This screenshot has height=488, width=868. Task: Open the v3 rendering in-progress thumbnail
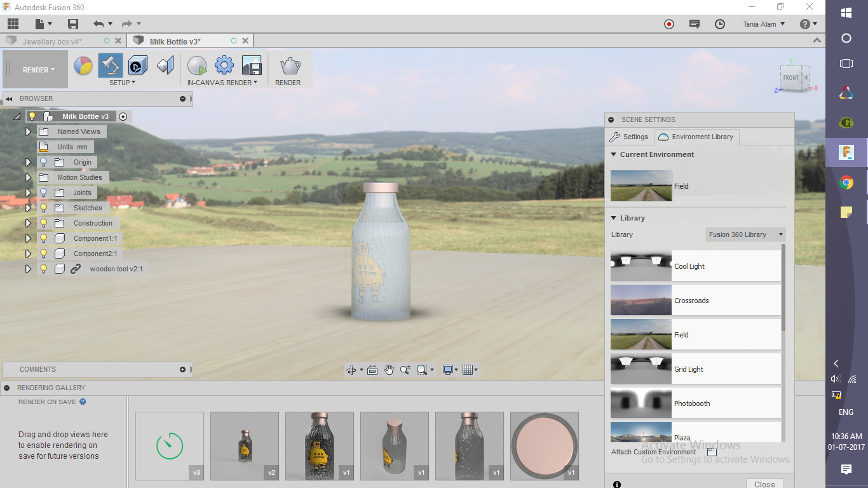click(x=170, y=446)
